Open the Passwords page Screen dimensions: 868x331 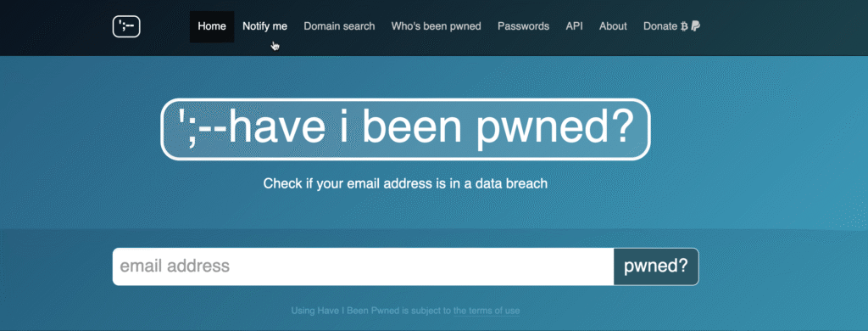tap(523, 26)
